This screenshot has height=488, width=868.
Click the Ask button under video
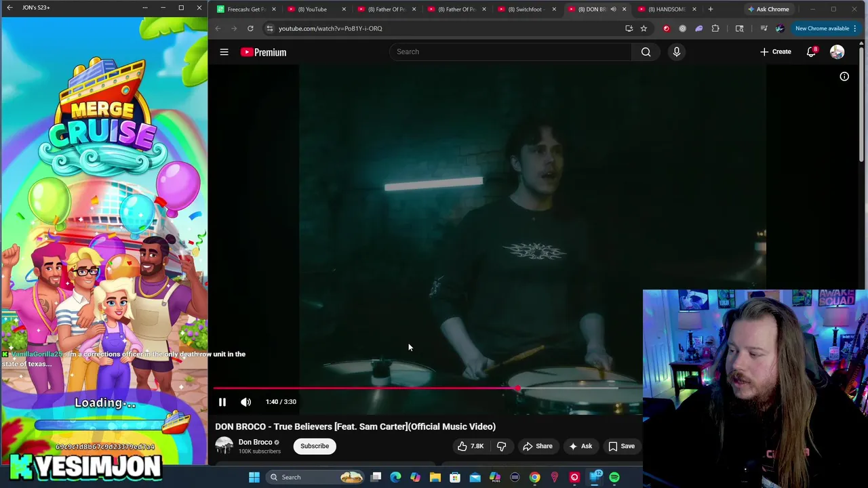click(580, 446)
